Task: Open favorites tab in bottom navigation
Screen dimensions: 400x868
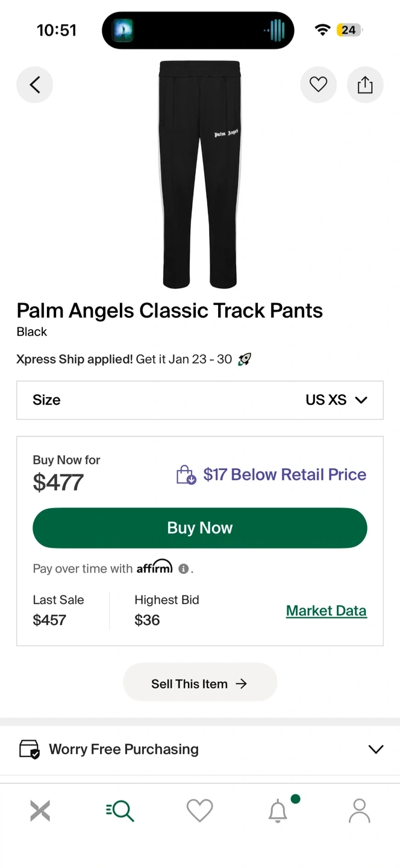Action: pyautogui.click(x=199, y=811)
